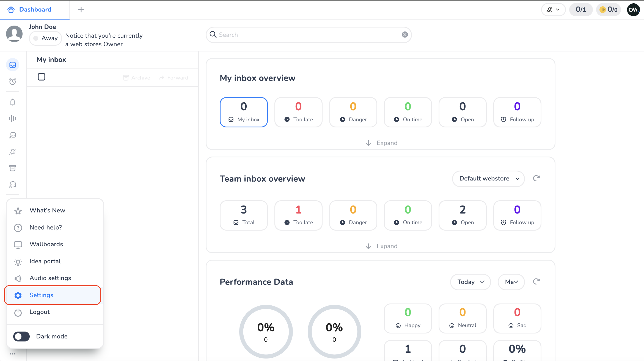Click the headset agent sidebar icon
The height and width of the screenshot is (361, 644).
pyautogui.click(x=13, y=185)
